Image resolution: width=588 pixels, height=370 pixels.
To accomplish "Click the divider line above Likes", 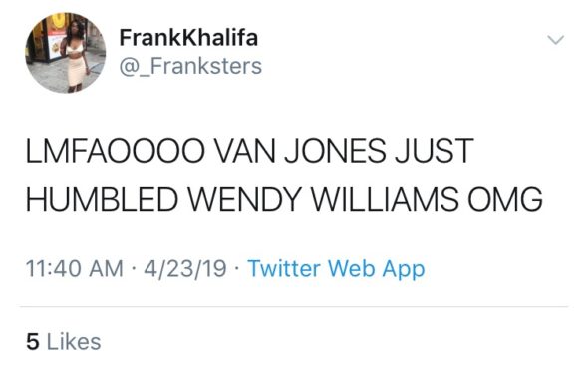I will pos(294,306).
